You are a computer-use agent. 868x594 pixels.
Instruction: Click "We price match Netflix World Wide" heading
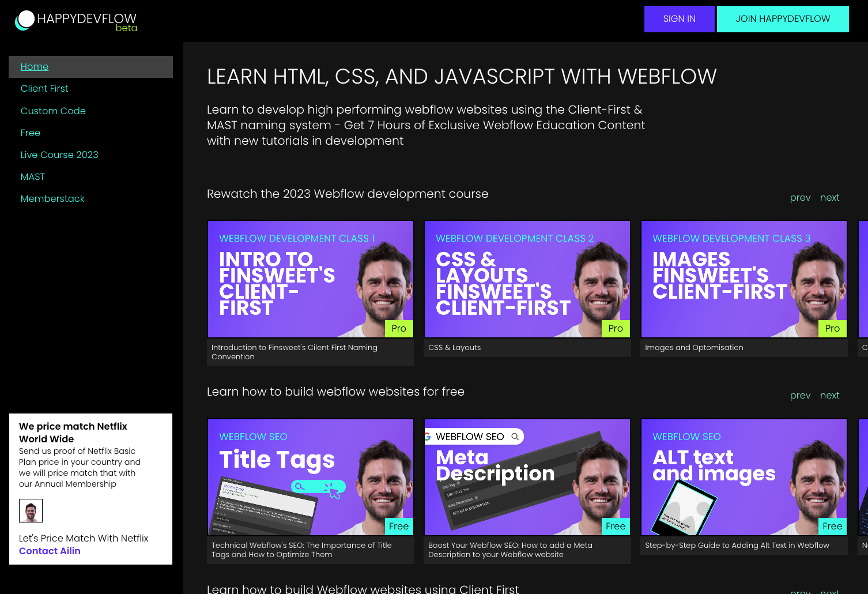point(73,433)
